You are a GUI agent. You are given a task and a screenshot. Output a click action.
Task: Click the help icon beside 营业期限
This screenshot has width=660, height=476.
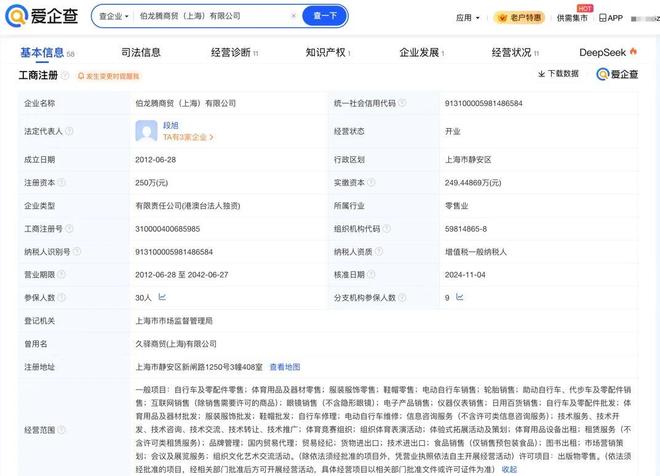[61, 274]
